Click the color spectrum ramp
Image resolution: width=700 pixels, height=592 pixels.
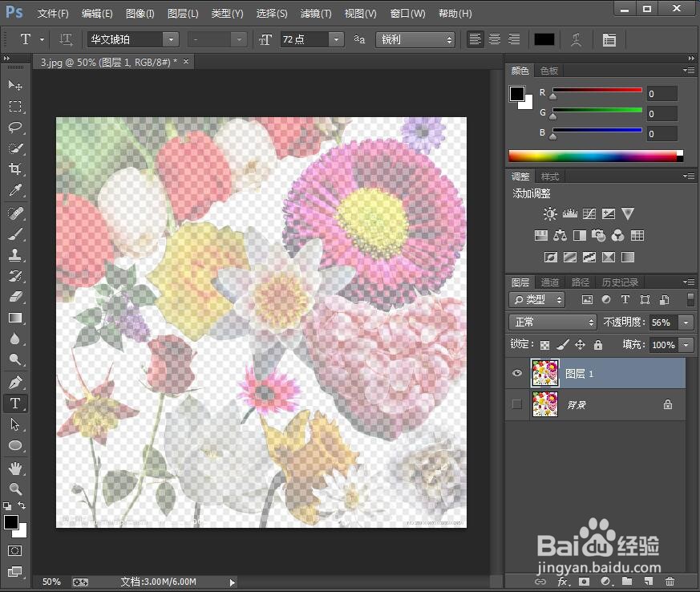coord(596,156)
